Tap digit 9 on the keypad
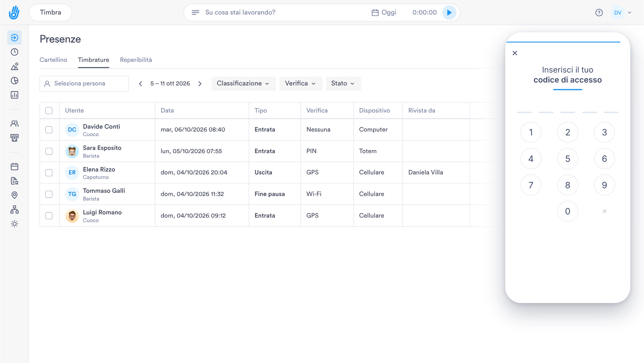This screenshot has width=644, height=363. pos(604,185)
